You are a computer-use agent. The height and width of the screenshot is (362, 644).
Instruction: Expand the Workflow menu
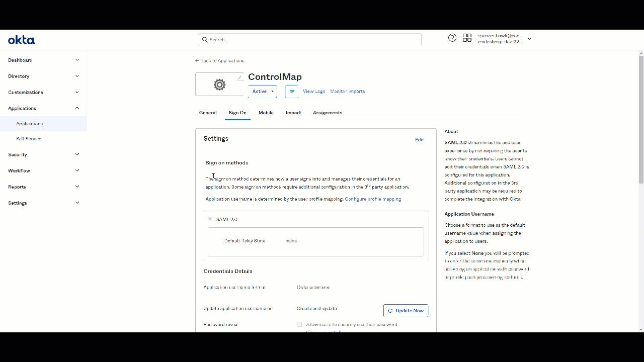(43, 171)
